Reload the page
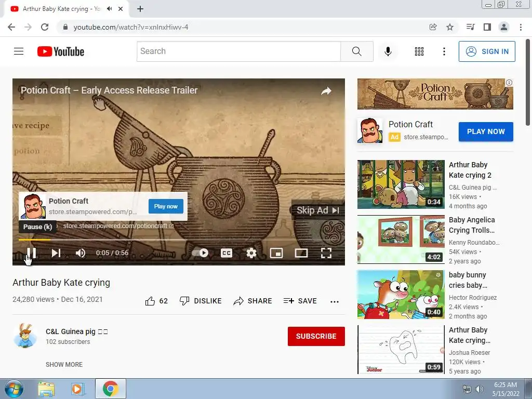The image size is (532, 399). [45, 27]
